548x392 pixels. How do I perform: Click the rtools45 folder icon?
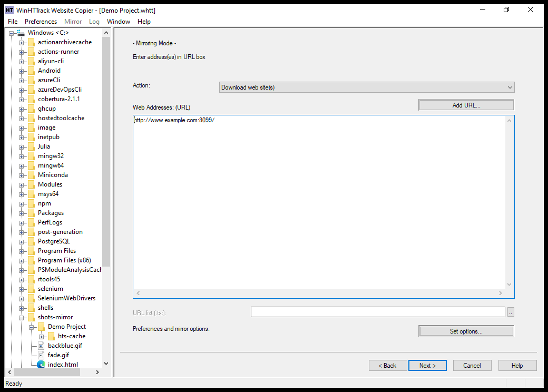[x=32, y=279]
